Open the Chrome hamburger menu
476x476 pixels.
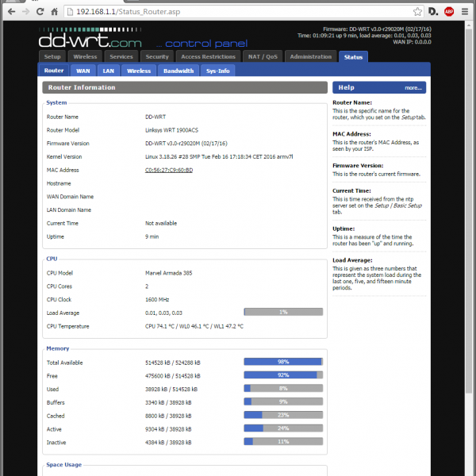point(466,12)
